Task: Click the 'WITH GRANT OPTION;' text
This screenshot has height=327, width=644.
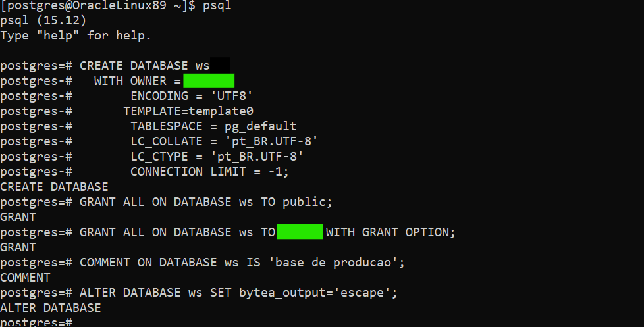Action: click(390, 232)
